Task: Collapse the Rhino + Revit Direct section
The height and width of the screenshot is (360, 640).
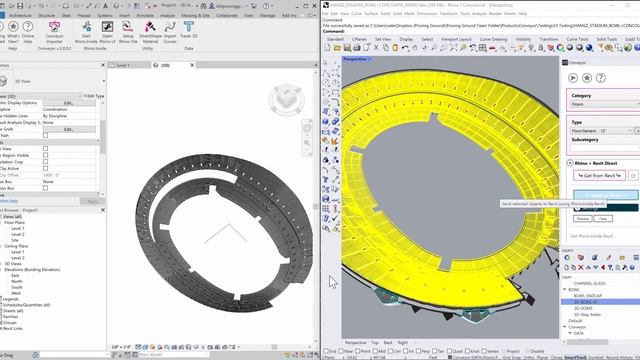Action: pos(571,163)
